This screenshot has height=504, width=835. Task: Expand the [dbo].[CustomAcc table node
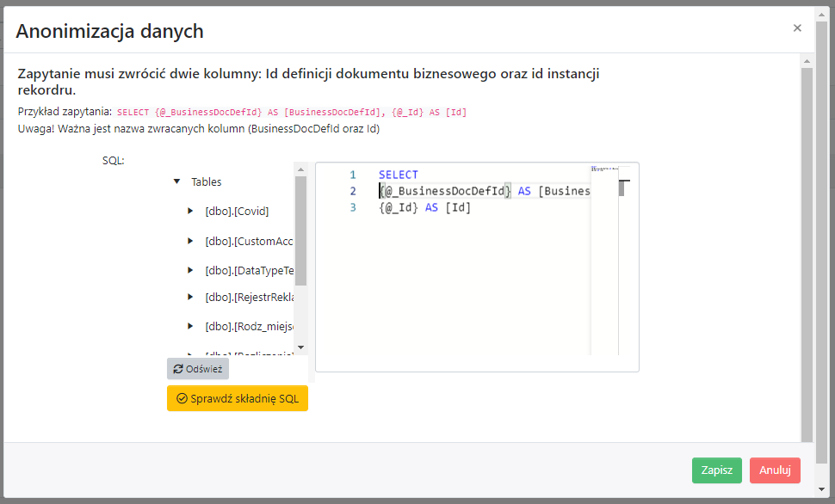[x=190, y=241]
